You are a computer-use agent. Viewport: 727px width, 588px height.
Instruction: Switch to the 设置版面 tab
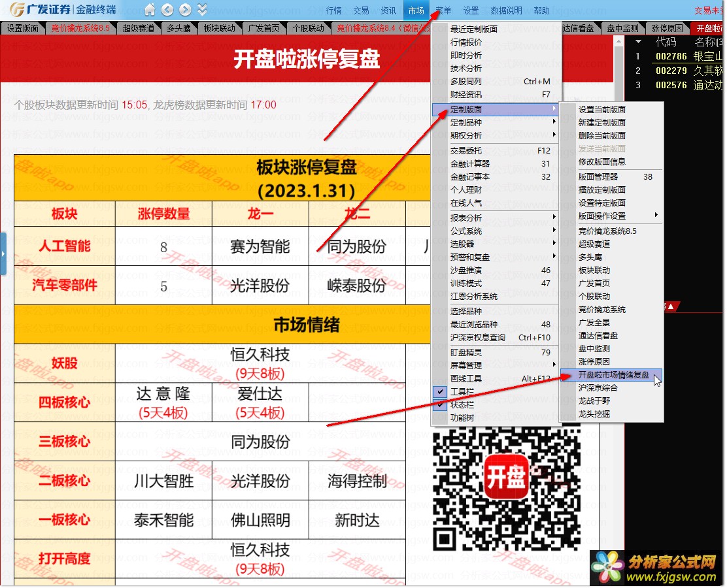[x=23, y=28]
